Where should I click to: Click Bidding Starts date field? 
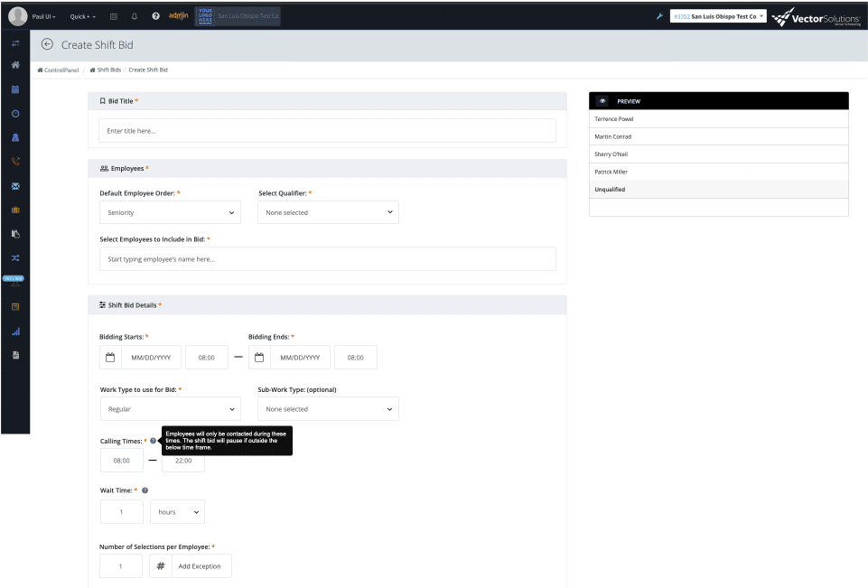151,357
